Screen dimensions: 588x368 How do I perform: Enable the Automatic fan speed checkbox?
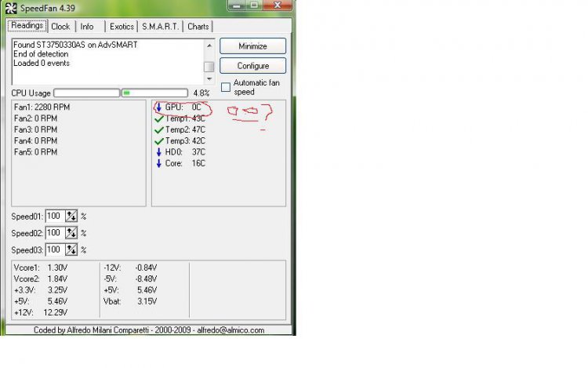[226, 87]
